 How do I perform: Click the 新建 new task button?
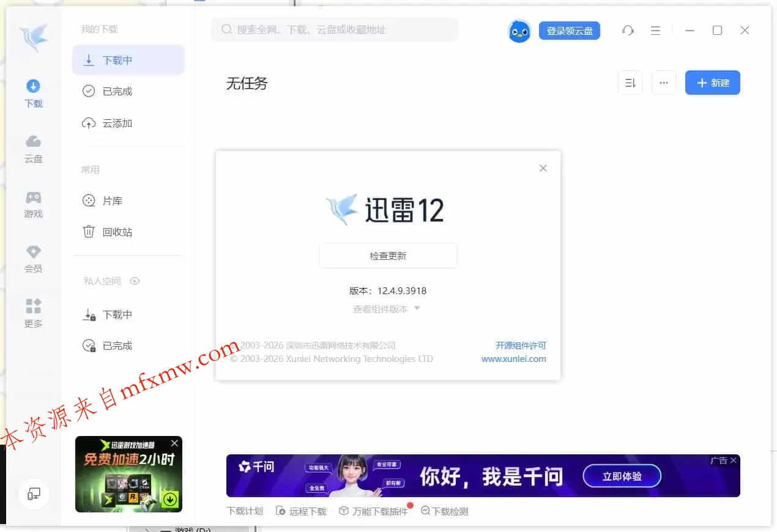coord(713,83)
